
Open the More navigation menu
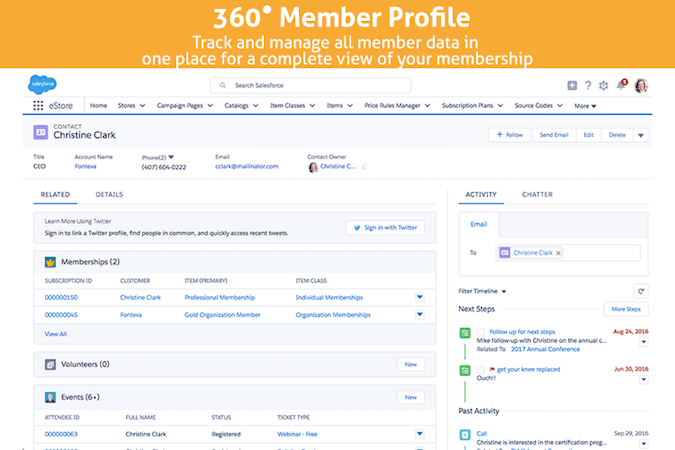tap(585, 105)
